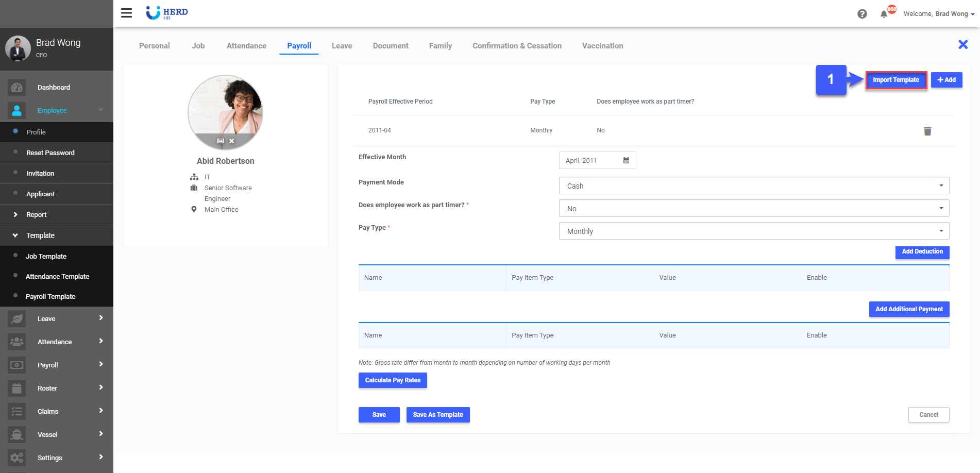Image resolution: width=980 pixels, height=473 pixels.
Task: Remove Abid's profile photo
Action: tap(231, 141)
